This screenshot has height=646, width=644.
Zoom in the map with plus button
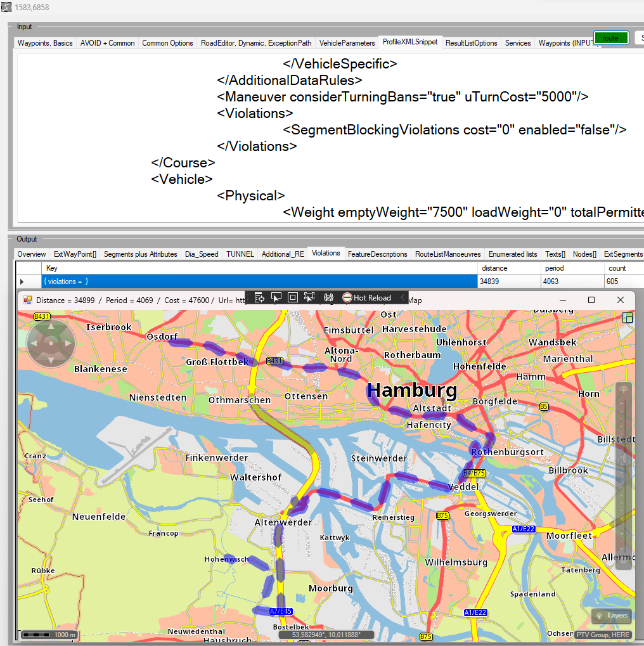[623, 390]
